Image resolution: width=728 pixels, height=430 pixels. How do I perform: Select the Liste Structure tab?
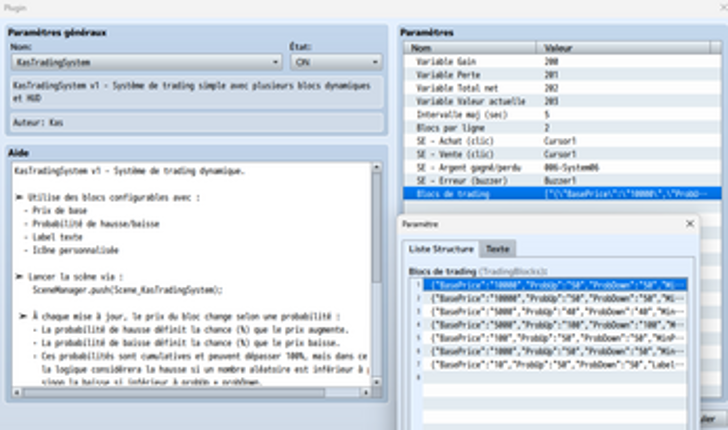pos(441,249)
